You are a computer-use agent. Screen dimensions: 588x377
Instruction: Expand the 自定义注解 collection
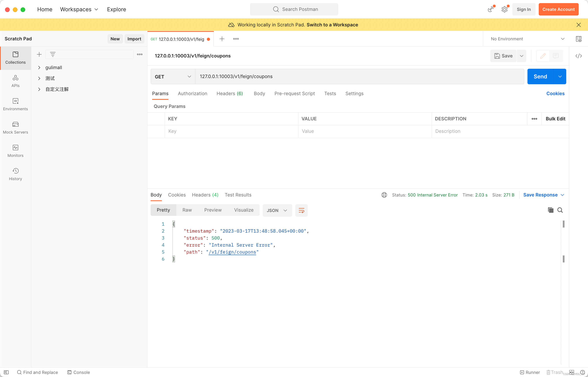coord(39,89)
